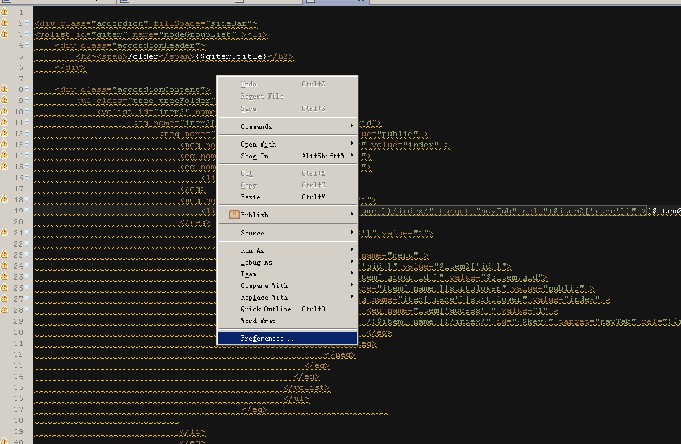Collapse the code fold on line 19
This screenshot has height=444, width=681.
27,210
